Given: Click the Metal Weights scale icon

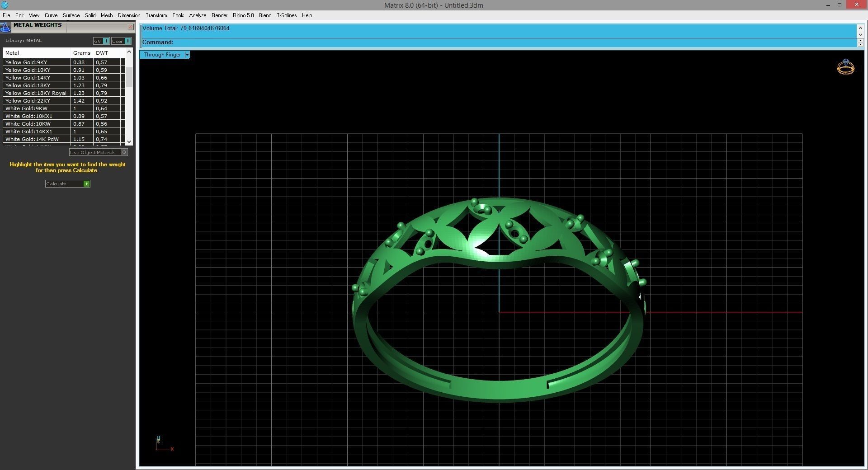Looking at the screenshot, I should click(5, 27).
